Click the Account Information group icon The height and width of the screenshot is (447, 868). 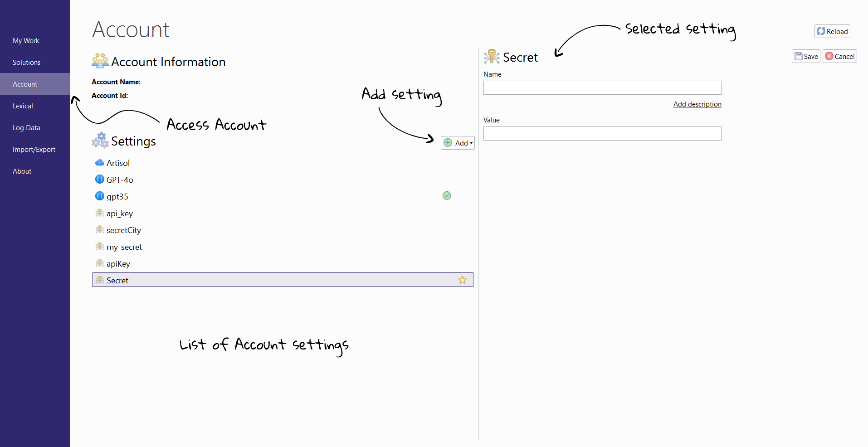pyautogui.click(x=99, y=61)
